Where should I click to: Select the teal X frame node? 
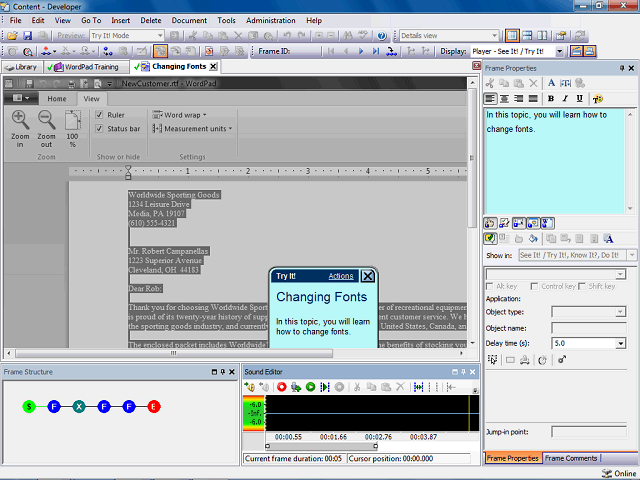pyautogui.click(x=79, y=407)
